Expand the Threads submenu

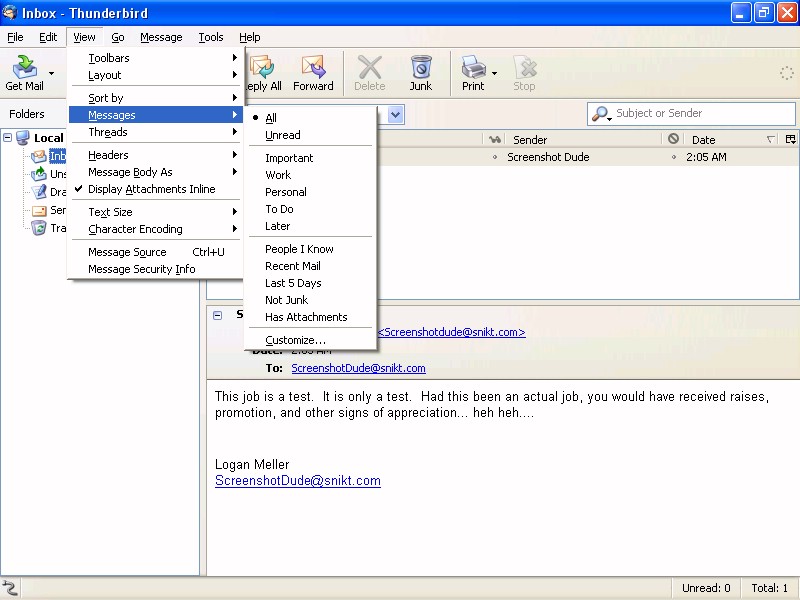(156, 132)
